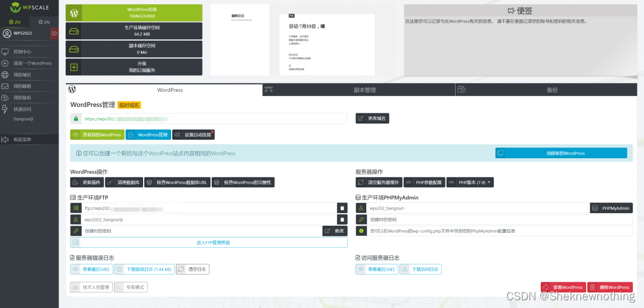This screenshot has width=644, height=308.
Task: Click access log 查看最后50行 button
Action: [x=377, y=269]
